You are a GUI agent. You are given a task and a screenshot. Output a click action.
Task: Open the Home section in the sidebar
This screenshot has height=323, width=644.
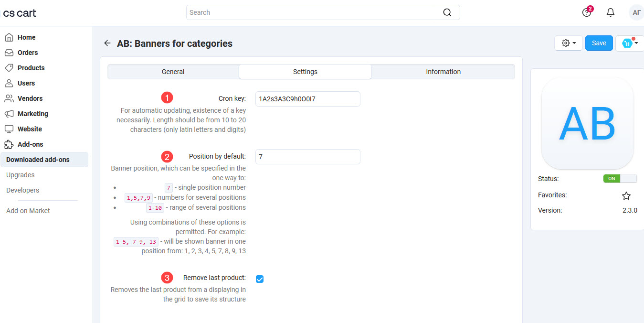click(26, 37)
